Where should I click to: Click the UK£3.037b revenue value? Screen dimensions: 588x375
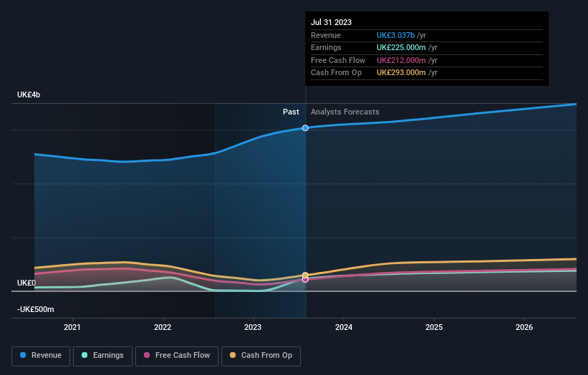[x=395, y=35]
